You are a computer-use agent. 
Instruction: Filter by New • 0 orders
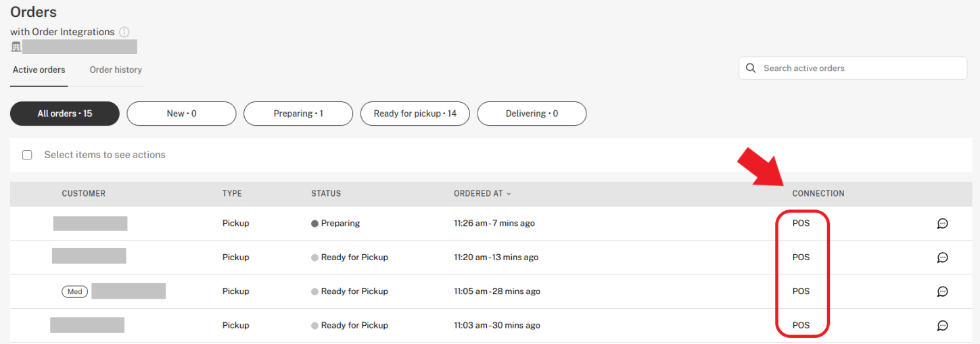pyautogui.click(x=181, y=114)
